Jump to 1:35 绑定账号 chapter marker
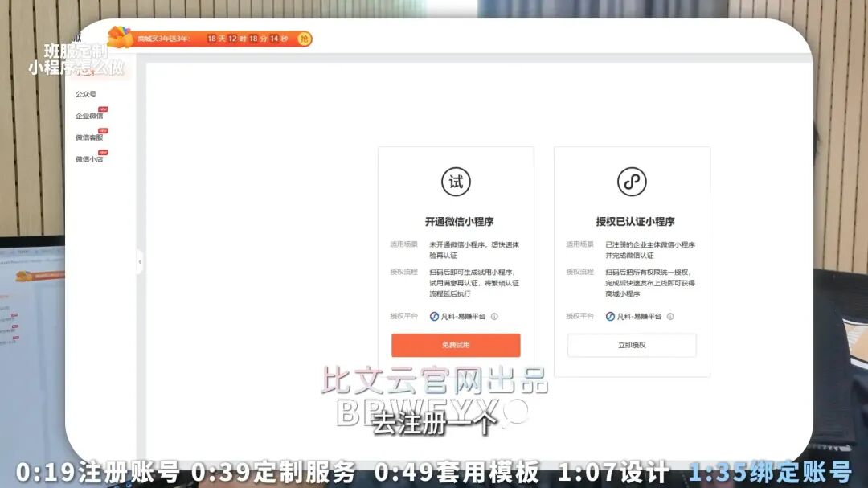This screenshot has width=868, height=488. [x=769, y=474]
